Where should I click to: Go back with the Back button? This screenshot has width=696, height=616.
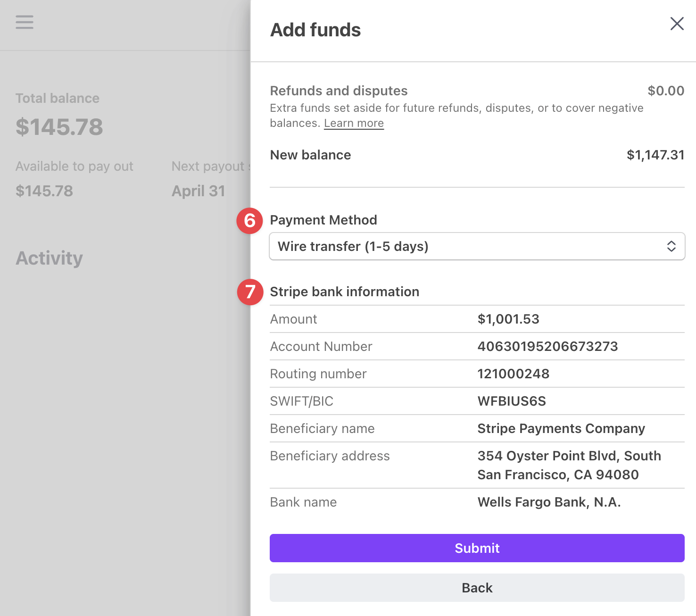pos(477,588)
